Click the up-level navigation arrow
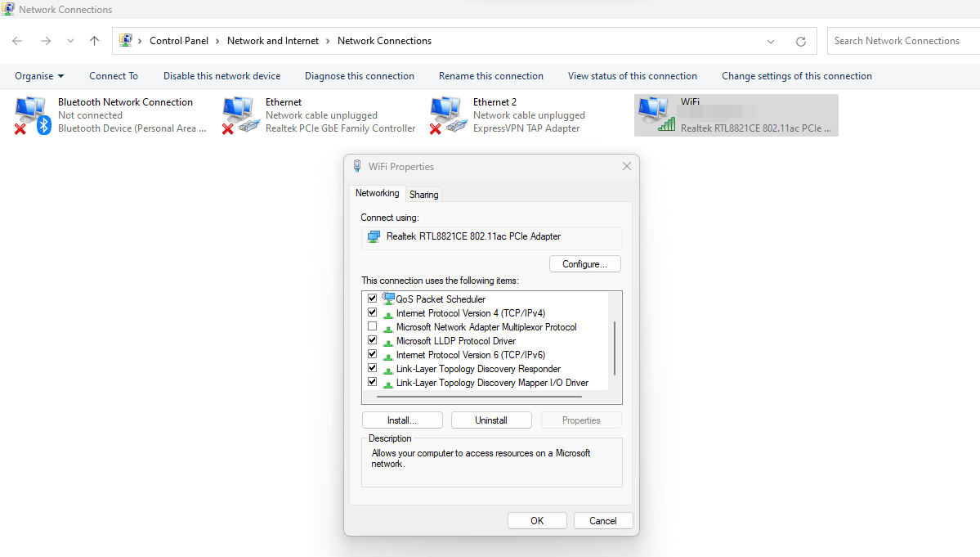This screenshot has width=980, height=557. (x=94, y=40)
